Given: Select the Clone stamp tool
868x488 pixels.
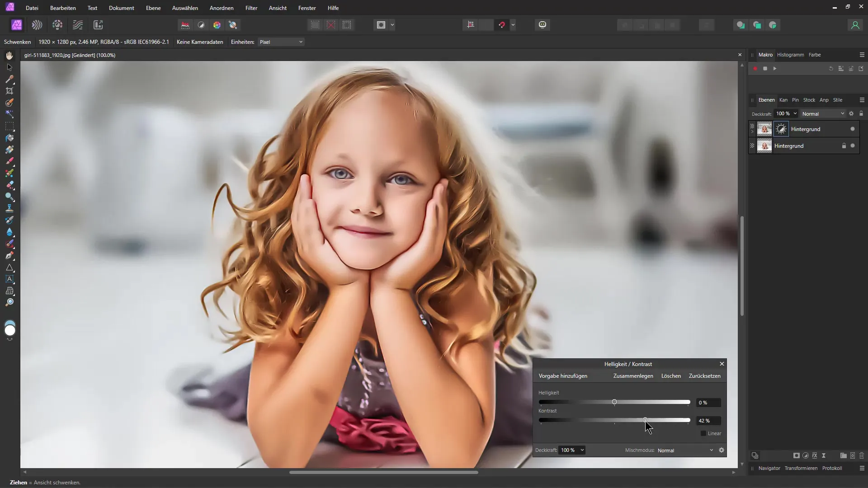Looking at the screenshot, I should (9, 208).
